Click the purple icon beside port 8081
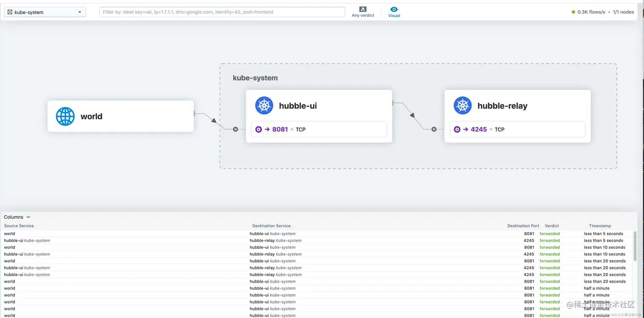This screenshot has height=318, width=644. click(259, 129)
